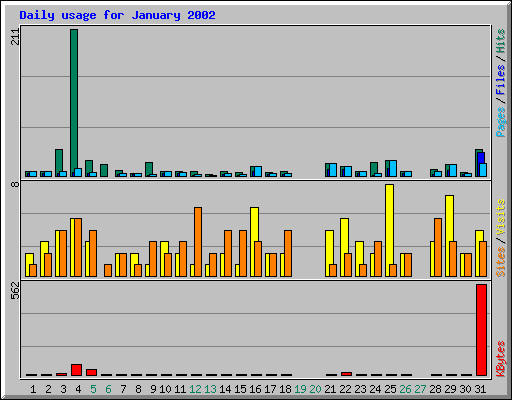The image size is (512, 400).
Task: Click the red KBytes bar for day 5
Action: click(x=91, y=372)
